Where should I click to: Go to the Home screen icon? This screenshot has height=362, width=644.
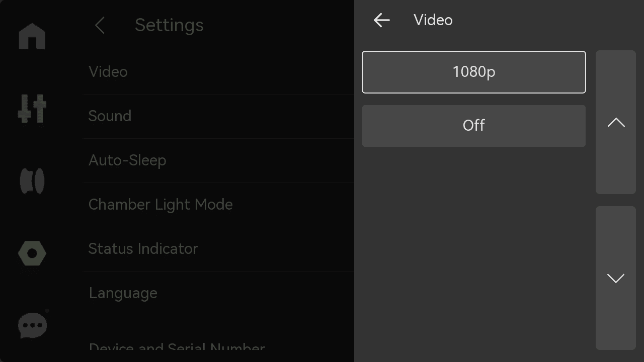[32, 36]
